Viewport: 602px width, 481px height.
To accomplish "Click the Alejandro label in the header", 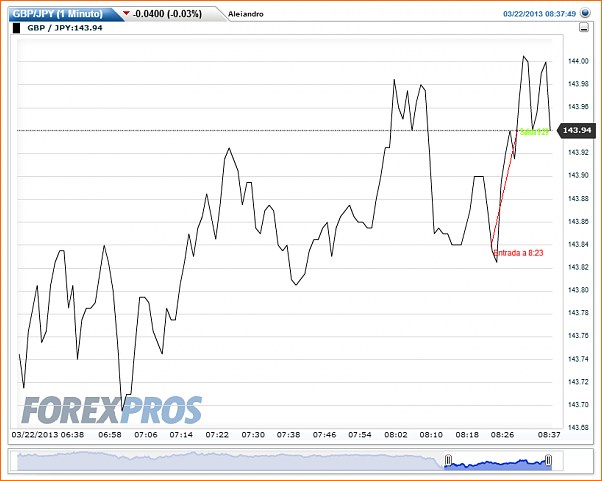I will pyautogui.click(x=246, y=14).
